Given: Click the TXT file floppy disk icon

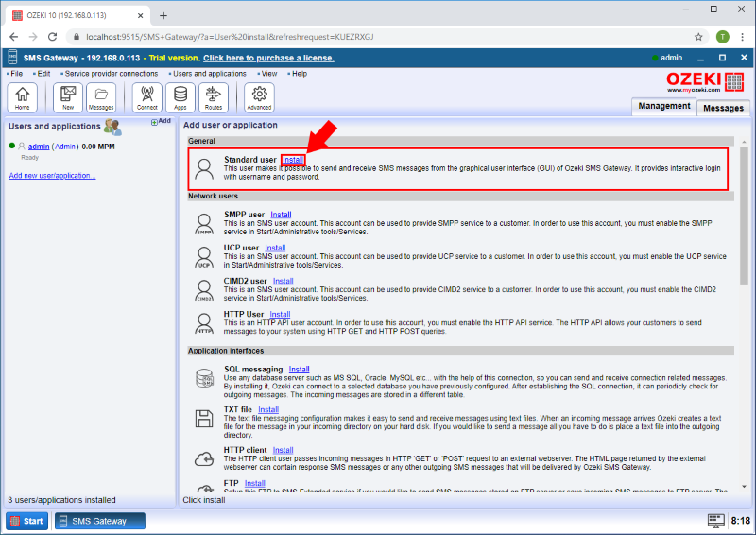Looking at the screenshot, I should pyautogui.click(x=204, y=418).
